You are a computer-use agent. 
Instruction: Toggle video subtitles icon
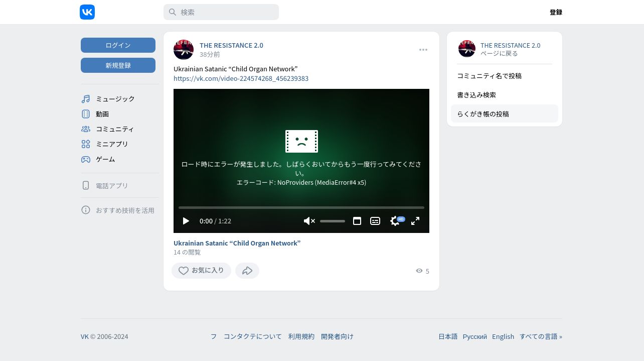(375, 221)
